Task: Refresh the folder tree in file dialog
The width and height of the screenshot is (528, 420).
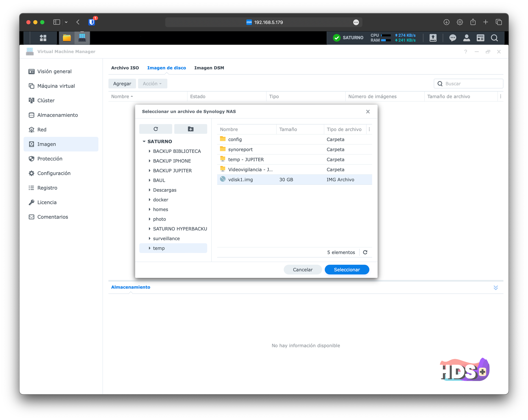Action: 156,129
